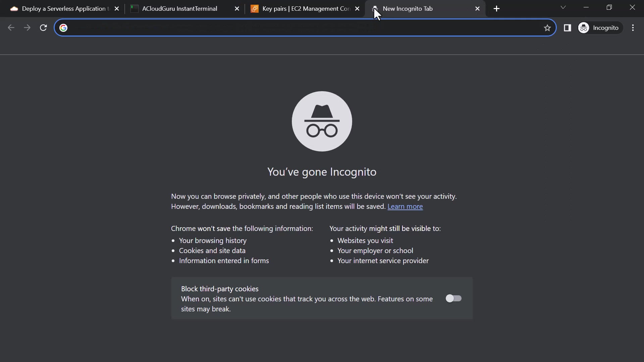Click the reload page icon

click(x=43, y=28)
